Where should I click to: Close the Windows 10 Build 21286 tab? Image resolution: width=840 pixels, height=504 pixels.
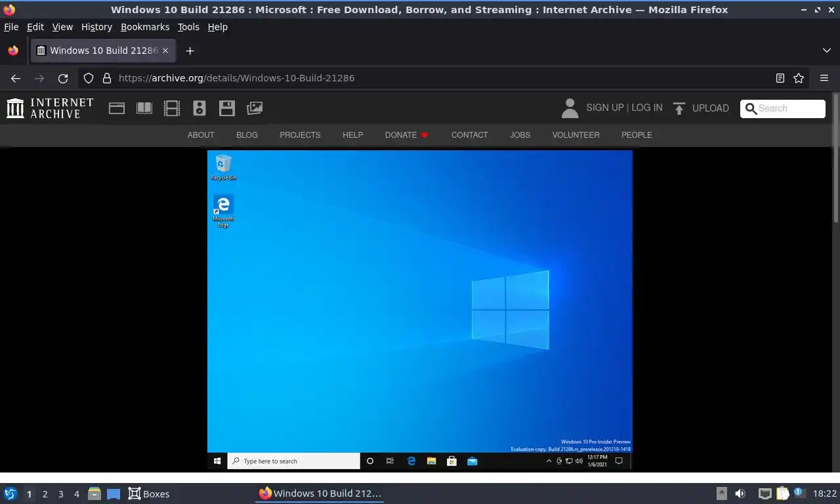coord(165,51)
